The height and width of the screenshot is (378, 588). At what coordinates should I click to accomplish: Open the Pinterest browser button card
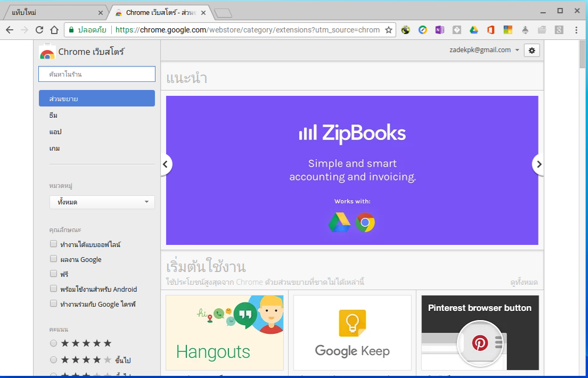tap(480, 333)
